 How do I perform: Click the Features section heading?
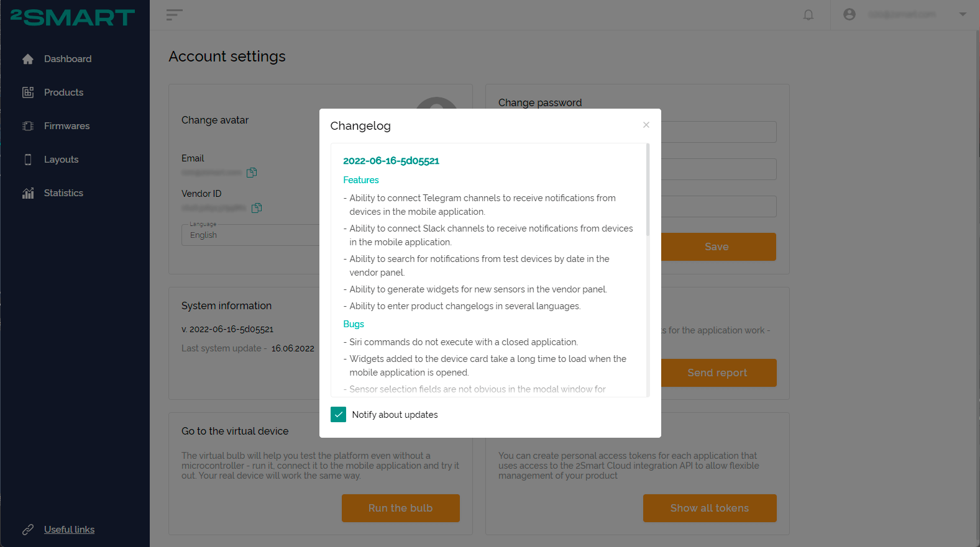[x=361, y=180]
